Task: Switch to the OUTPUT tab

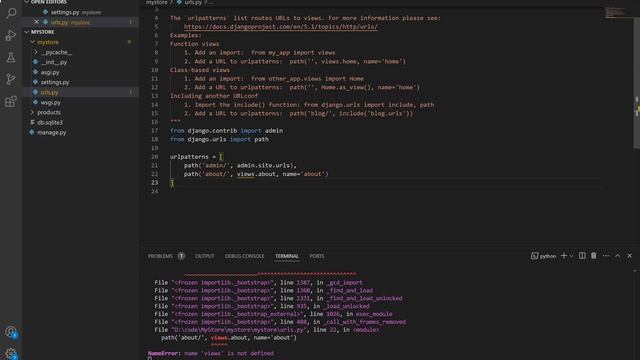Action: 204,256
